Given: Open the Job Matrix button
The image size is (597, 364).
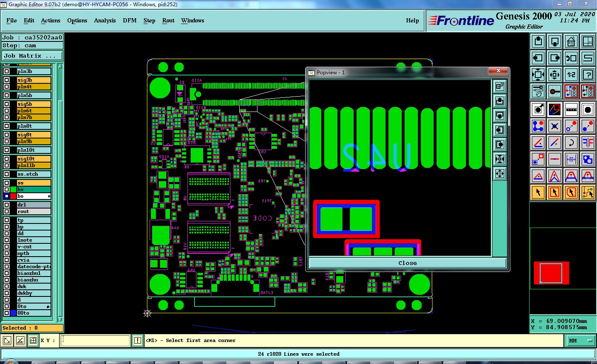Looking at the screenshot, I should click(x=32, y=56).
